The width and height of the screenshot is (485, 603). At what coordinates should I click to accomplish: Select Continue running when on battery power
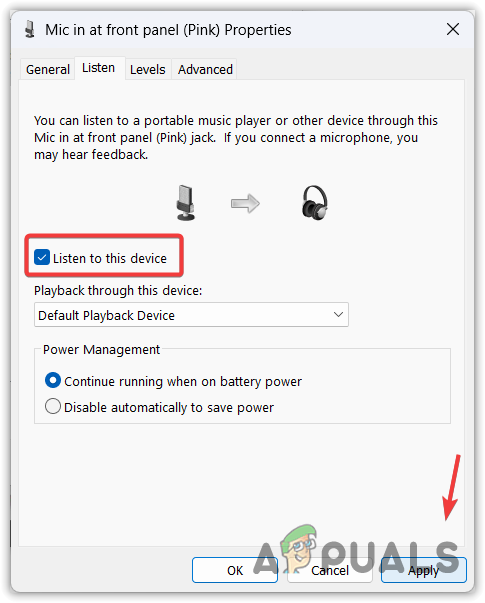53,381
